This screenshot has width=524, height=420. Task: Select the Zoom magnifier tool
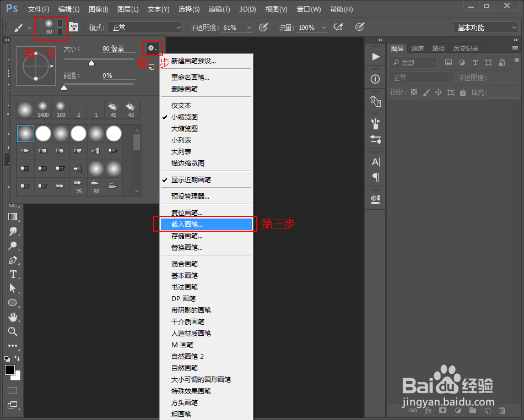pyautogui.click(x=13, y=331)
